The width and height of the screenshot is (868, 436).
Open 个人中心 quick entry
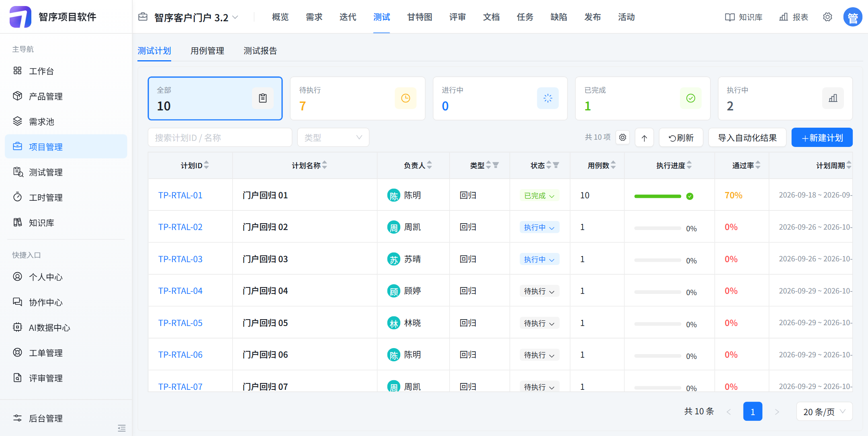(x=66, y=277)
